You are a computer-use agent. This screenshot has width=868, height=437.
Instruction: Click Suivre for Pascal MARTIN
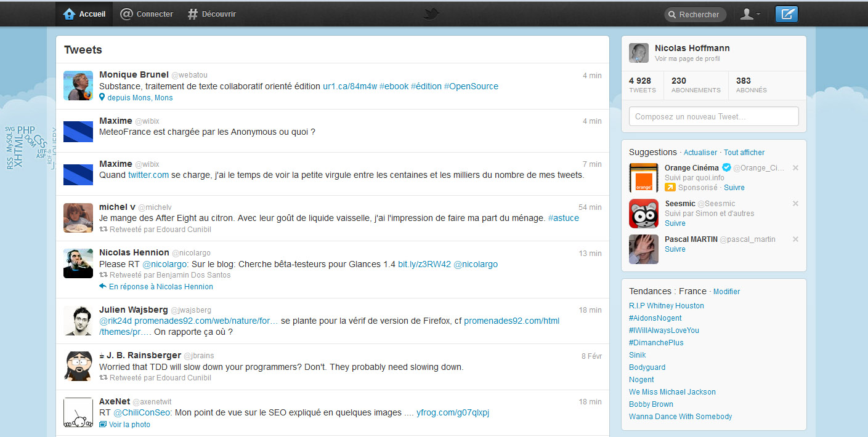[675, 249]
